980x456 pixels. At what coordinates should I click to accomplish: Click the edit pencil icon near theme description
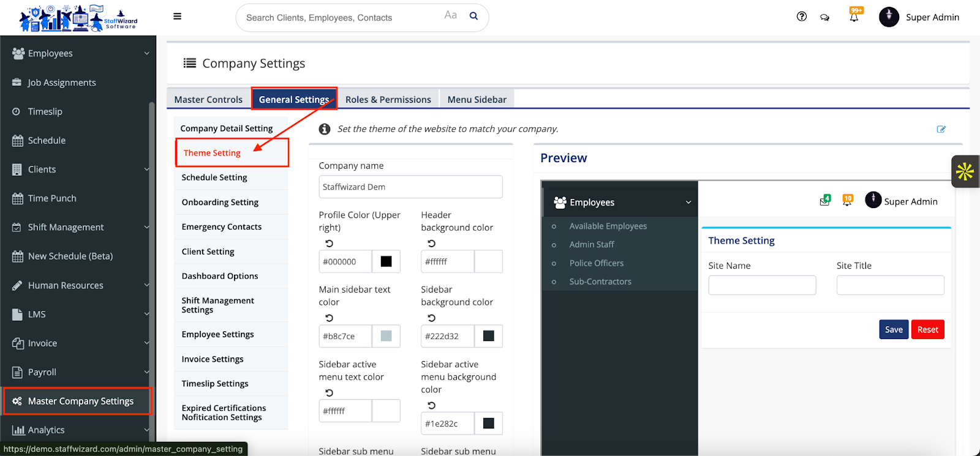[941, 129]
